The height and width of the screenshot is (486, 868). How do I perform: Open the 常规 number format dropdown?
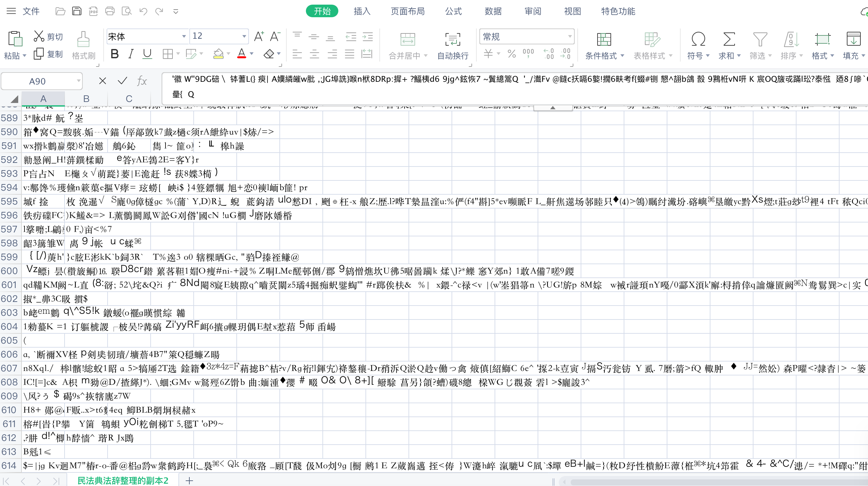pos(569,36)
